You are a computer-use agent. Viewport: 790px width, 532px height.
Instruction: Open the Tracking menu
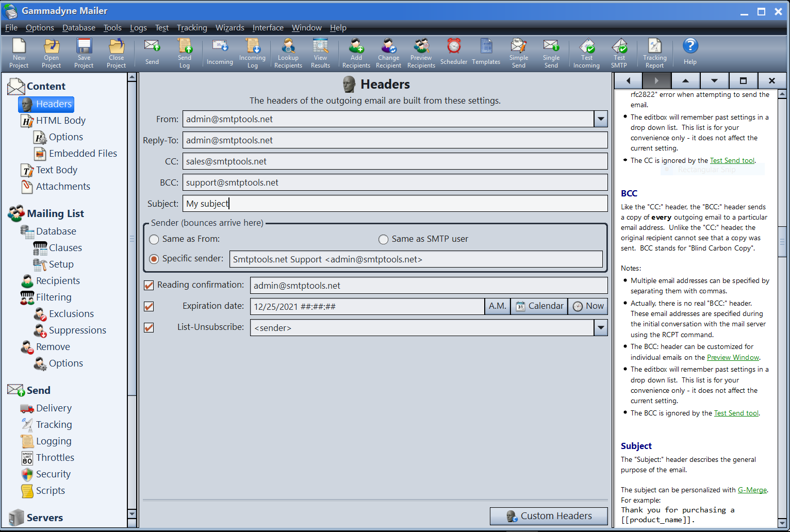[x=192, y=28]
